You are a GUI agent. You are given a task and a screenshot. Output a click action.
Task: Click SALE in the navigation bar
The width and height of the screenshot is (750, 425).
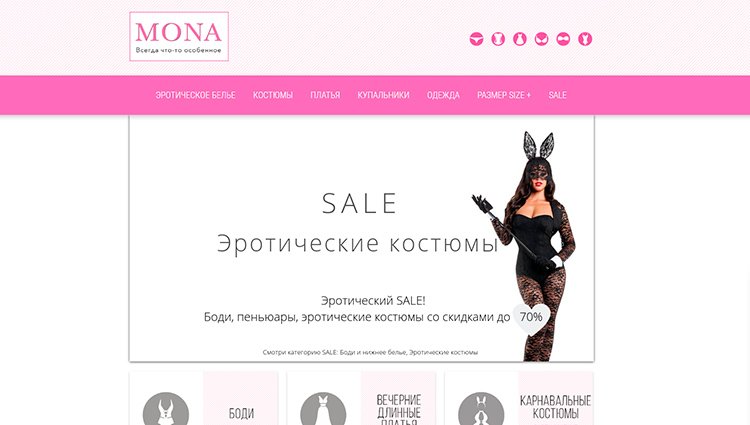(x=558, y=95)
